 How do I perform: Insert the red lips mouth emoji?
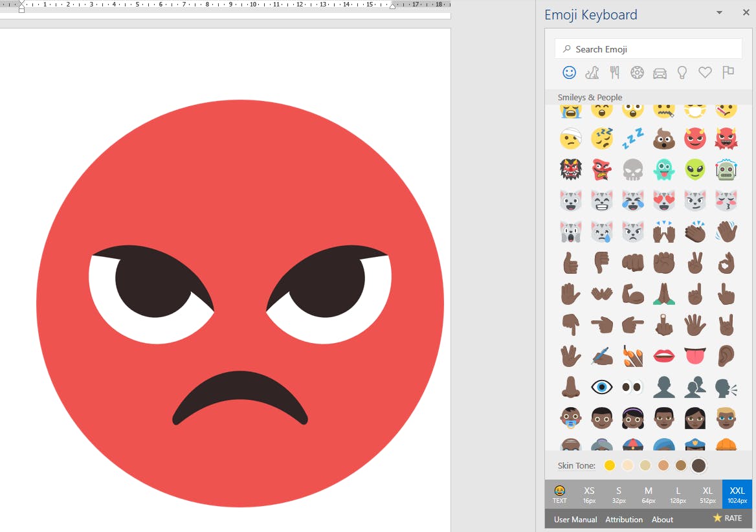664,355
